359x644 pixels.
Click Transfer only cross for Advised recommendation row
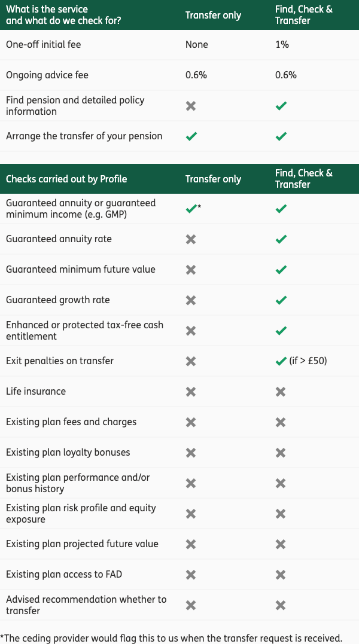point(191,605)
